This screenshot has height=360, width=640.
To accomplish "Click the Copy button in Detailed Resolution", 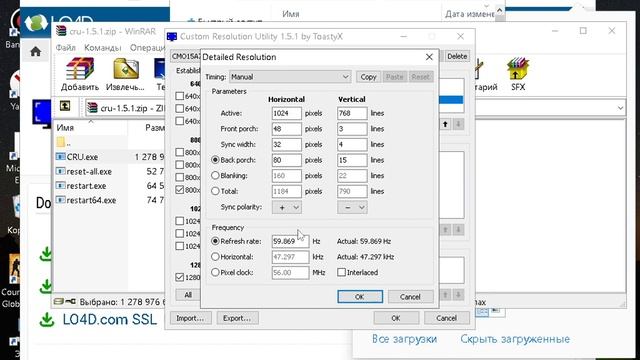I will [368, 77].
